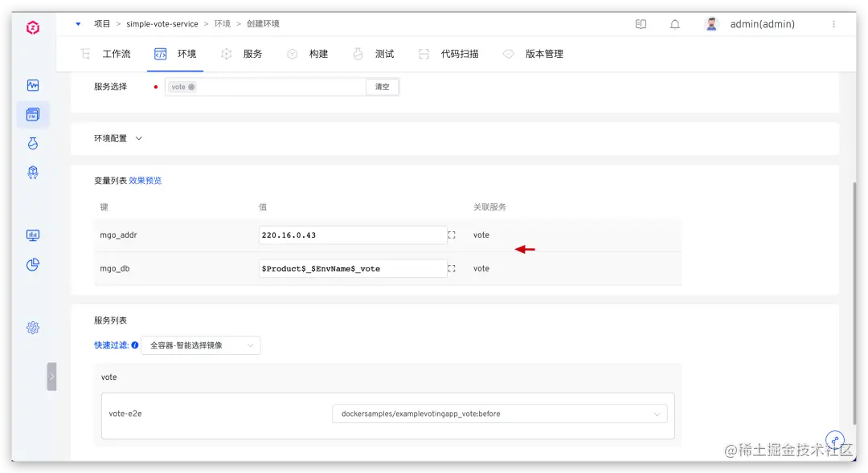Open the delivery center cube icon in sidebar
This screenshot has width=868, height=473.
tap(32, 172)
